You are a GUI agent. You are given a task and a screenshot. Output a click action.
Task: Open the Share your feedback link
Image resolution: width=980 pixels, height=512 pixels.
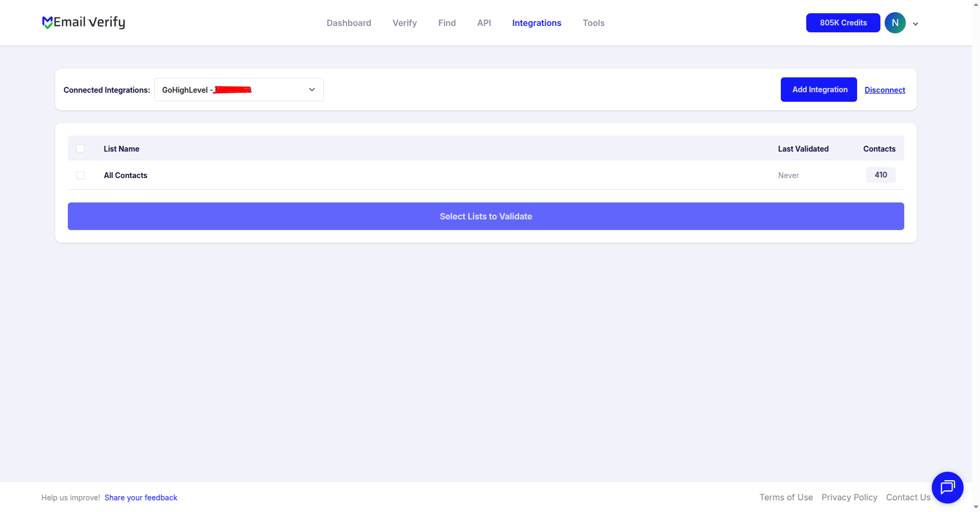tap(141, 497)
